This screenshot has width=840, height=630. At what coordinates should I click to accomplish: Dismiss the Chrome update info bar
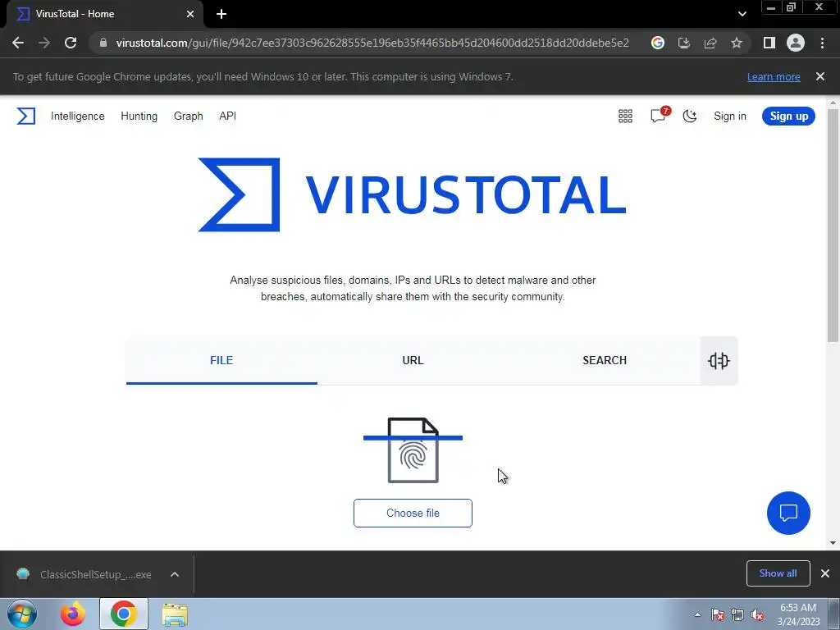click(820, 76)
